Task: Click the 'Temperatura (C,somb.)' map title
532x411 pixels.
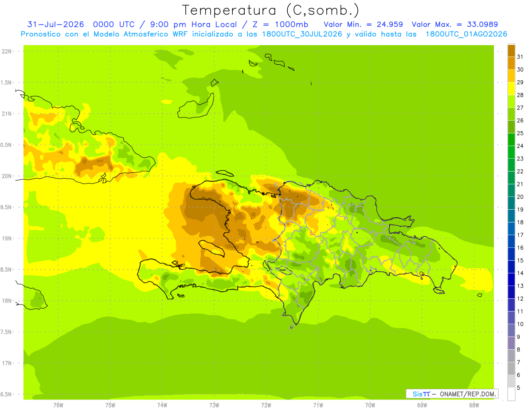Action: pos(271,10)
